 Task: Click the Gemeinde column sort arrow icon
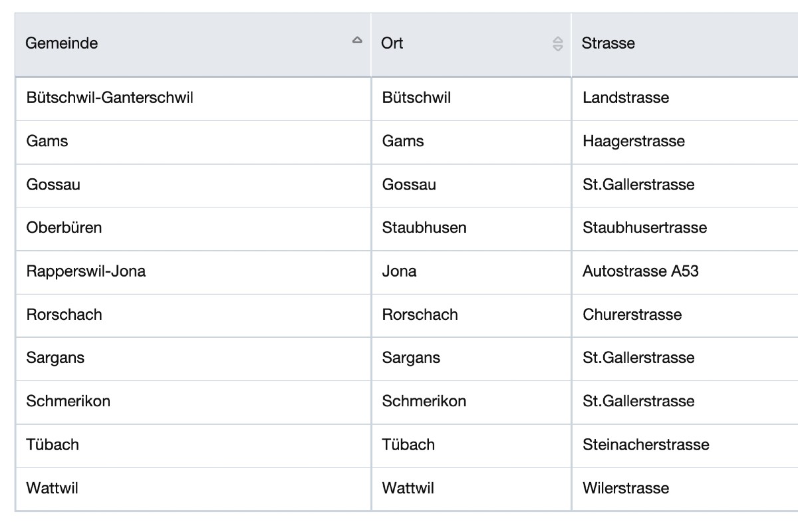click(357, 41)
